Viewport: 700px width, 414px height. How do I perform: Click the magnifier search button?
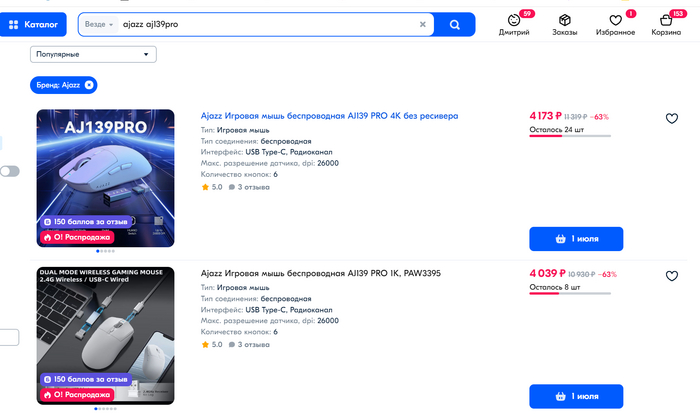pyautogui.click(x=455, y=24)
